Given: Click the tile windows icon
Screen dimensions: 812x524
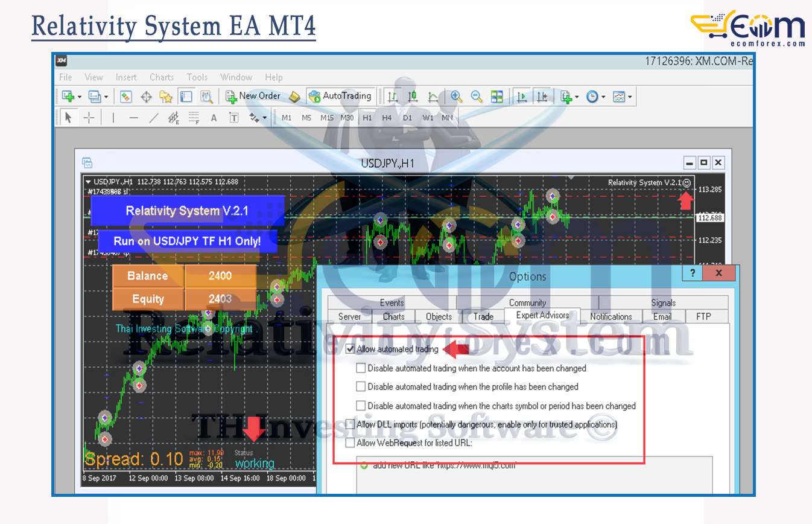Looking at the screenshot, I should point(496,97).
